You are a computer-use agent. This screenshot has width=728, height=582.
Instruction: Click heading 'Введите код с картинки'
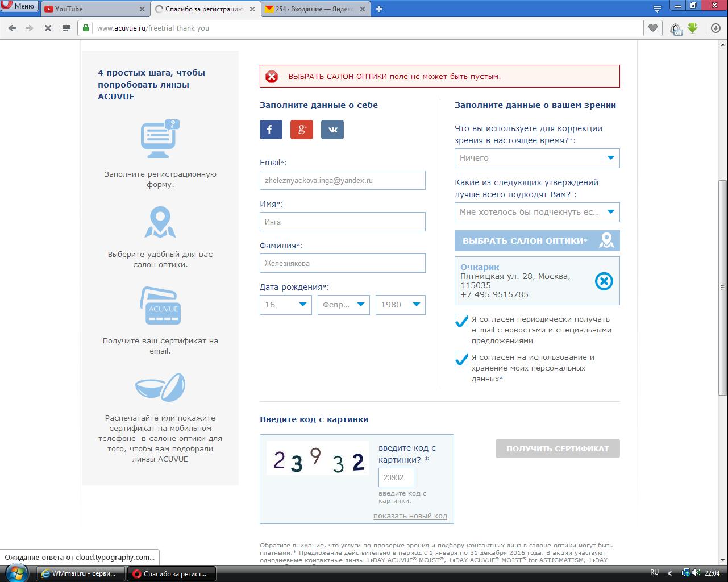(314, 419)
